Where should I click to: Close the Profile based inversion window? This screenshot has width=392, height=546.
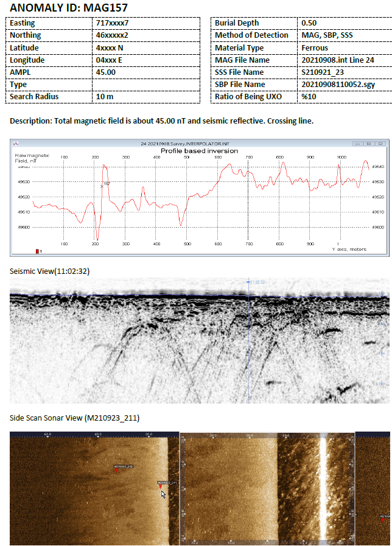pyautogui.click(x=380, y=144)
